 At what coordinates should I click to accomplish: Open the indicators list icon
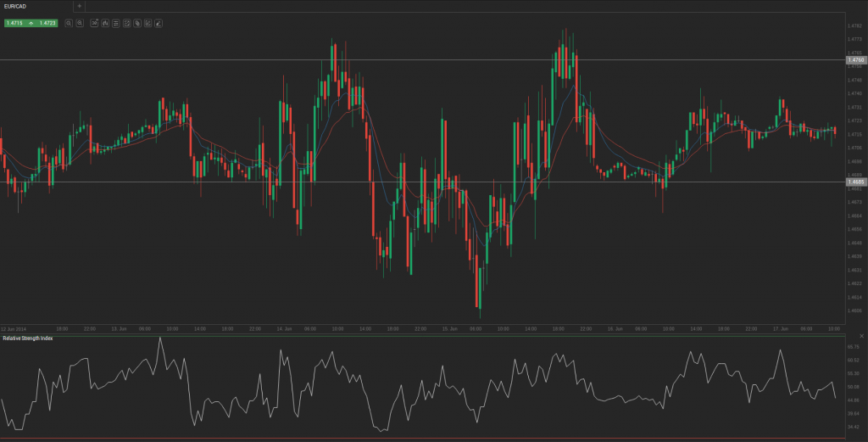115,23
